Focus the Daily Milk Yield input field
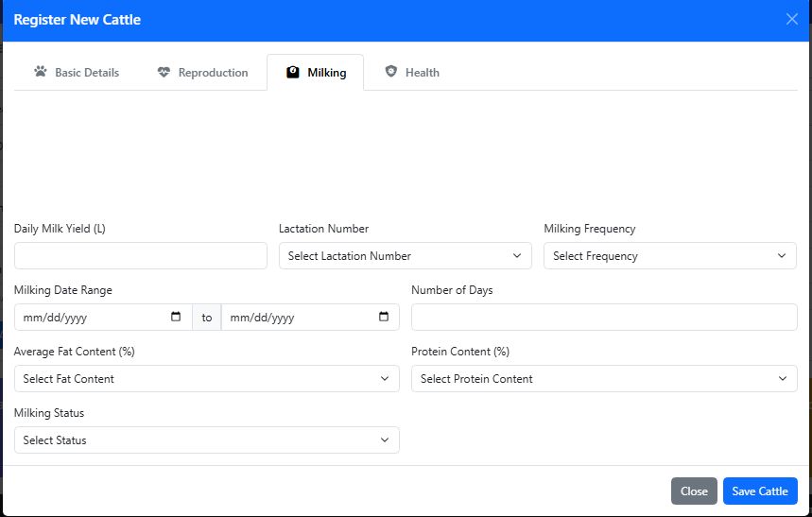This screenshot has height=517, width=812. [x=141, y=256]
